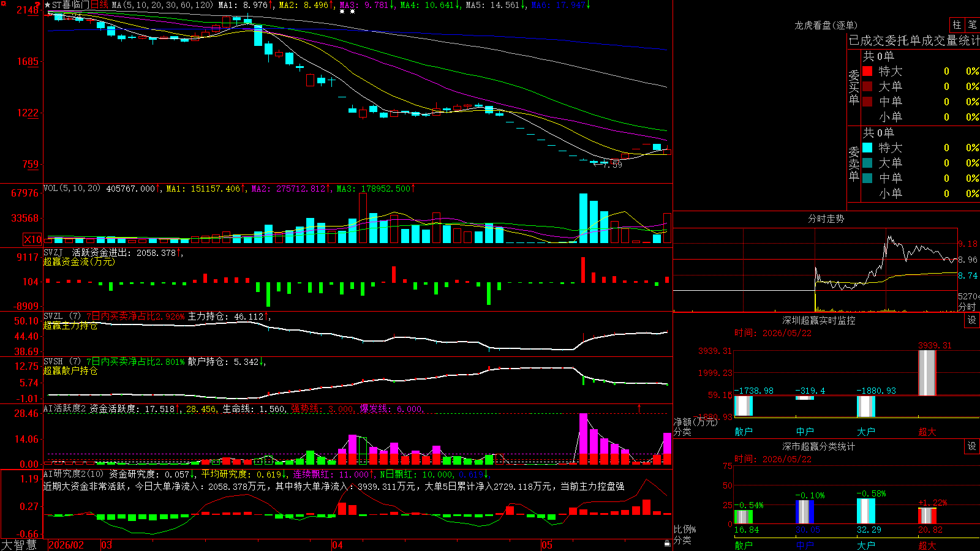Click the SVZL indicator name
This screenshot has width=980, height=551.
53,316
